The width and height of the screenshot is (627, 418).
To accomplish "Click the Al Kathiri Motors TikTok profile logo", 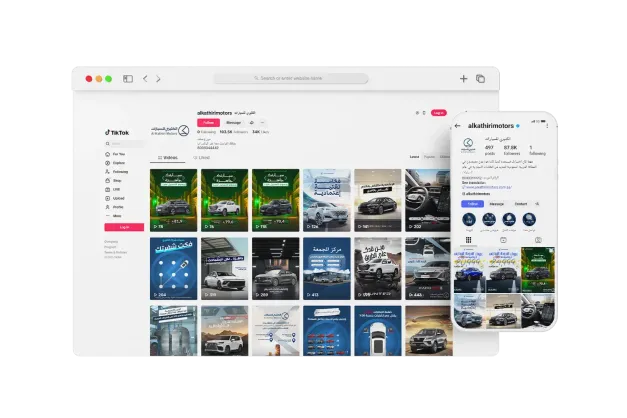I will click(x=170, y=130).
